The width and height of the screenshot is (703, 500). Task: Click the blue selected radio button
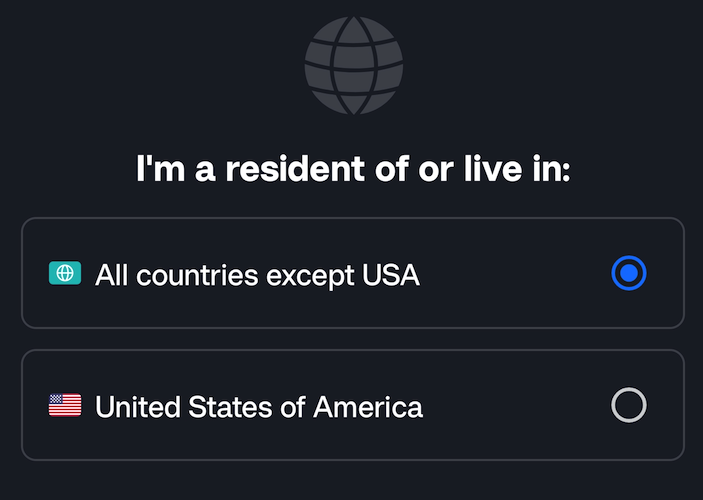point(629,273)
